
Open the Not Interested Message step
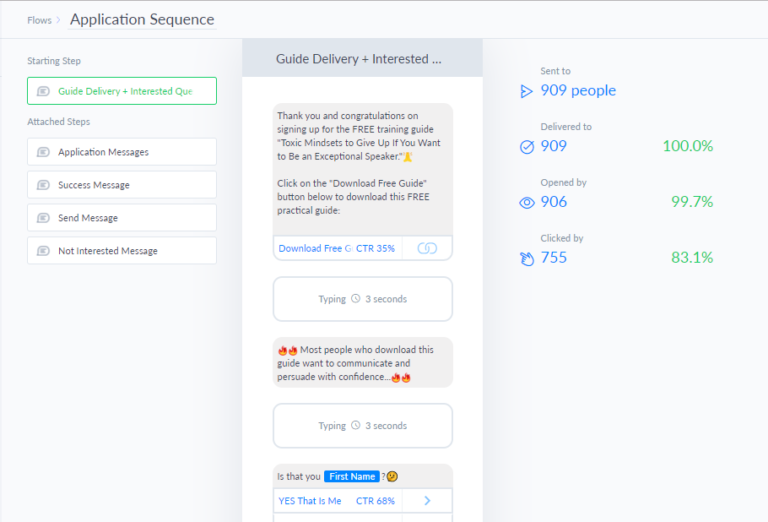(122, 251)
